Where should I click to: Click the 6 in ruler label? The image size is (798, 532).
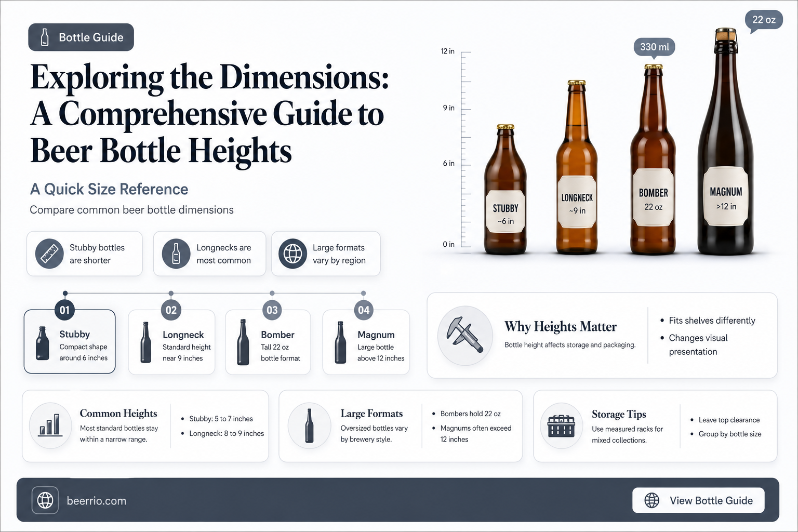[448, 163]
